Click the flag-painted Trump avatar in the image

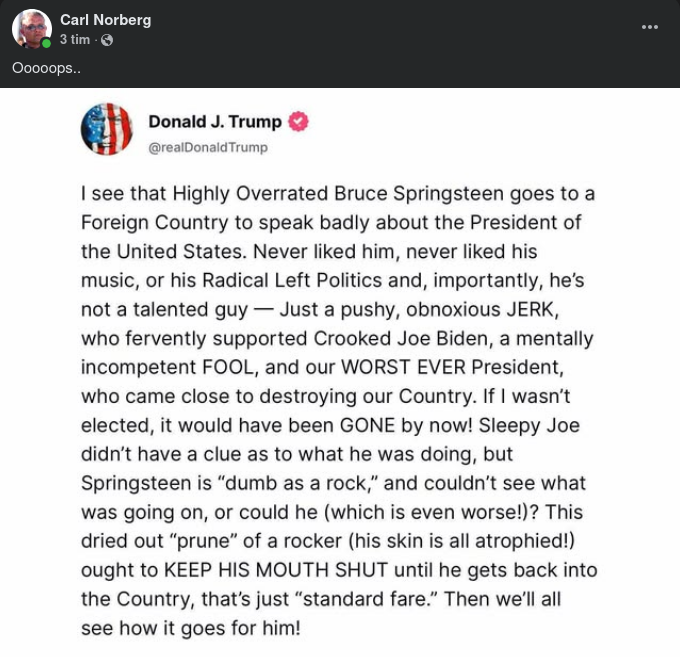pyautogui.click(x=106, y=129)
